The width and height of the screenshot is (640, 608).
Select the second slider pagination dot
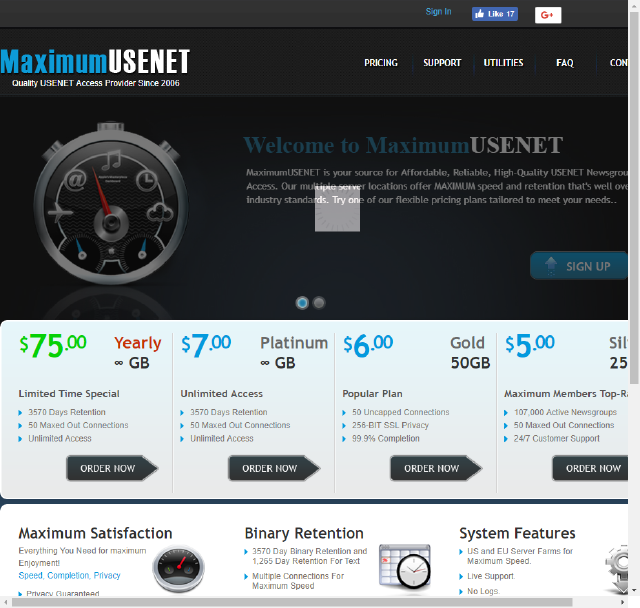point(319,303)
